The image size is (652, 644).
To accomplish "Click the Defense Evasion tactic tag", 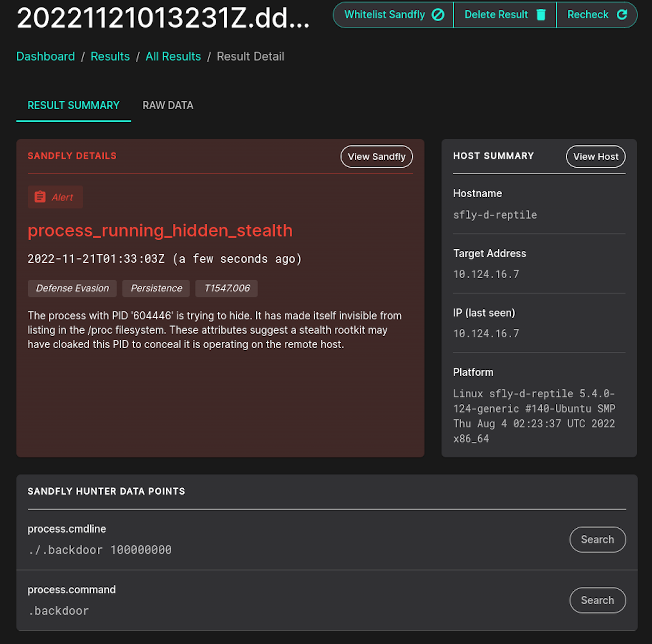I will (x=72, y=288).
